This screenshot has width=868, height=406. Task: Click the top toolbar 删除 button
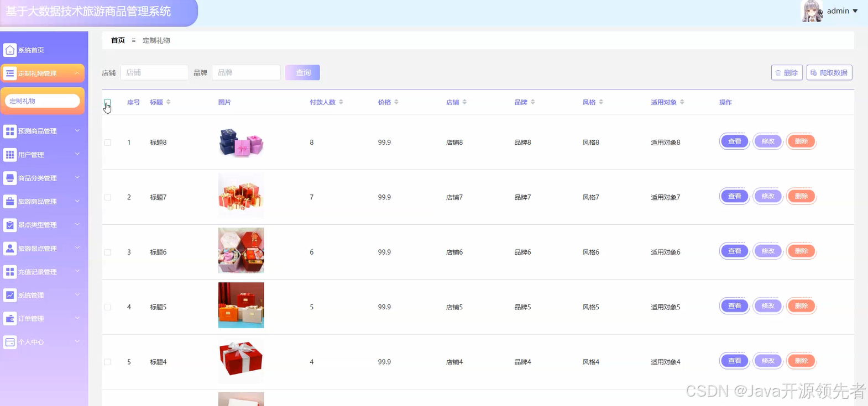787,72
